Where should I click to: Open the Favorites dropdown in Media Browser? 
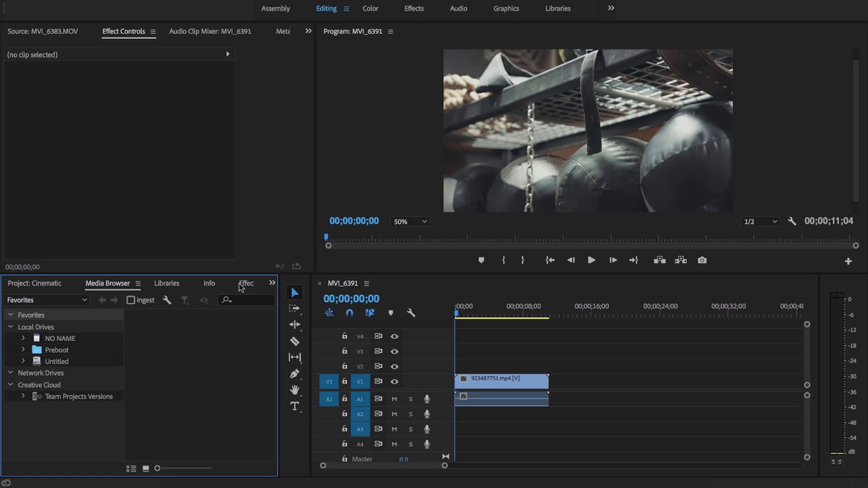(x=47, y=300)
